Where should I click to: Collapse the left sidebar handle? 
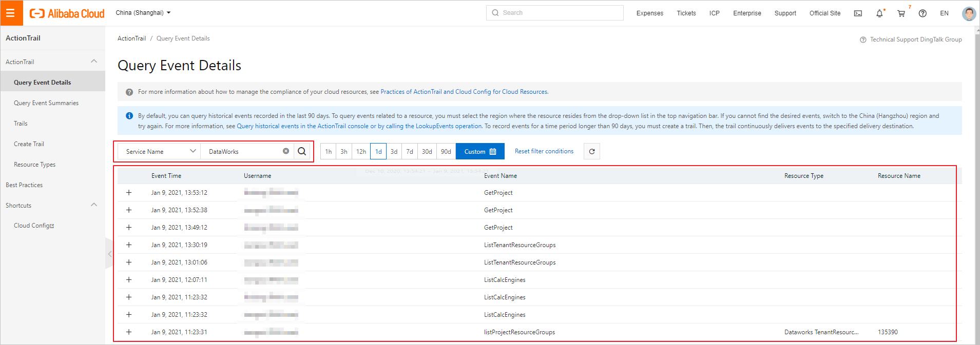pos(109,253)
